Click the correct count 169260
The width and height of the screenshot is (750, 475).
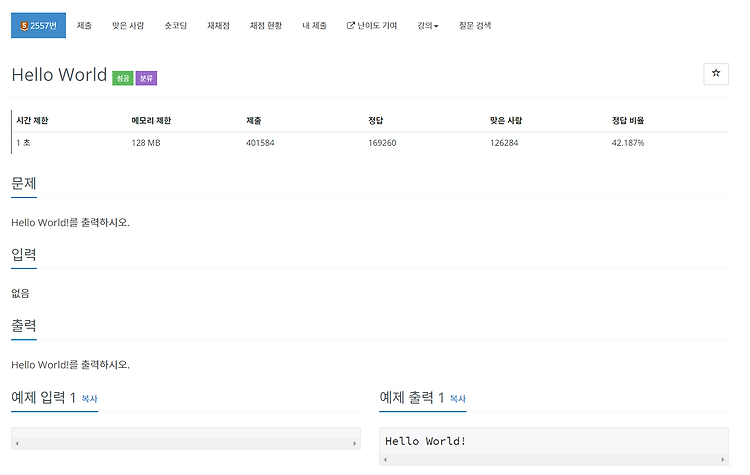(382, 143)
